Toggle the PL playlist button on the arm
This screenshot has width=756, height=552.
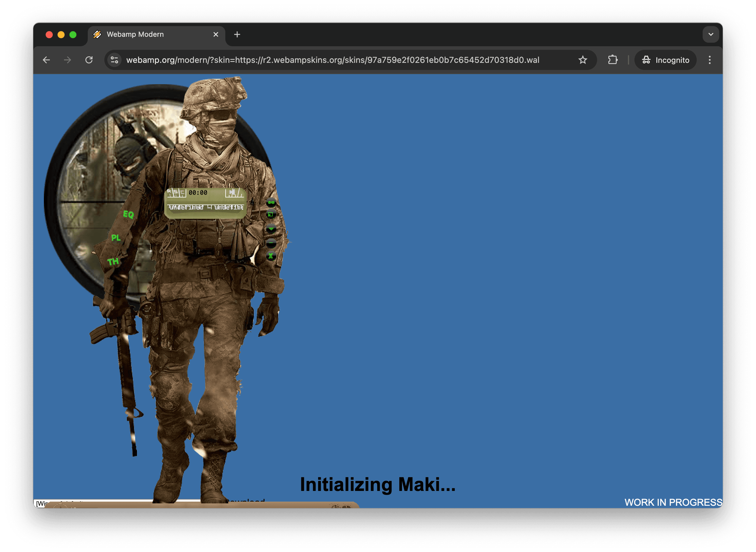click(x=115, y=238)
